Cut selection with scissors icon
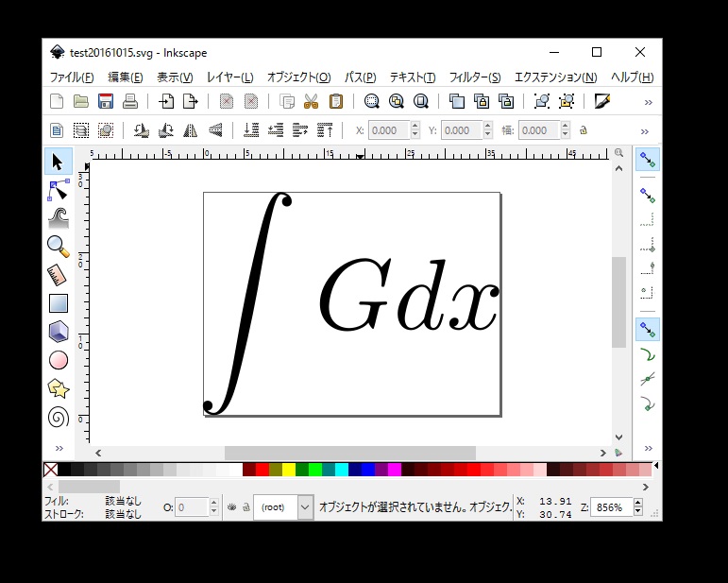Image resolution: width=728 pixels, height=583 pixels. 311,101
